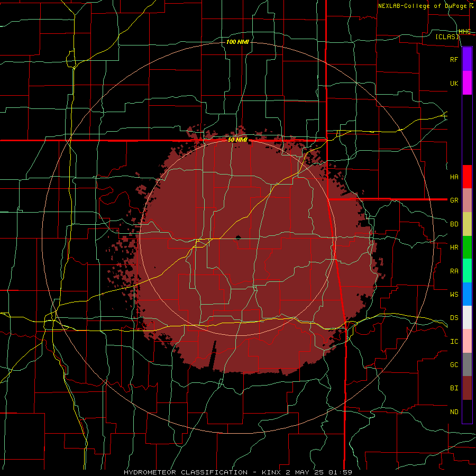Click the DS white legend swatch

467,317
